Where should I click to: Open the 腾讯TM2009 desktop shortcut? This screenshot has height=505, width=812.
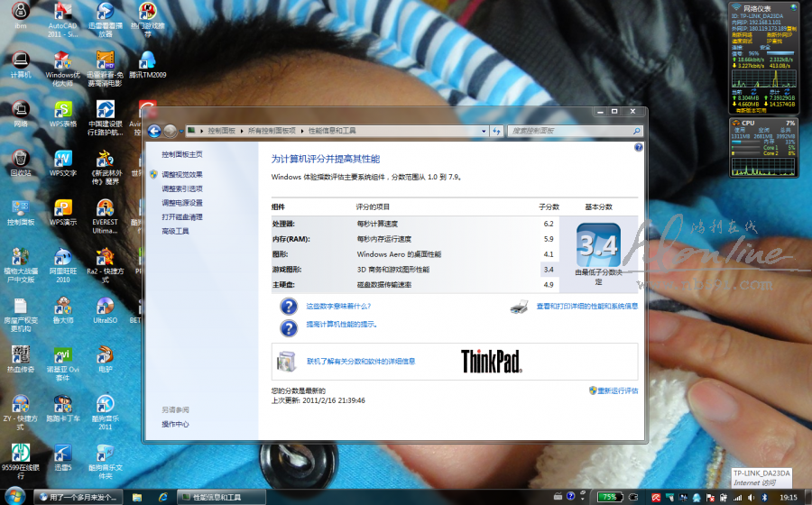click(147, 61)
